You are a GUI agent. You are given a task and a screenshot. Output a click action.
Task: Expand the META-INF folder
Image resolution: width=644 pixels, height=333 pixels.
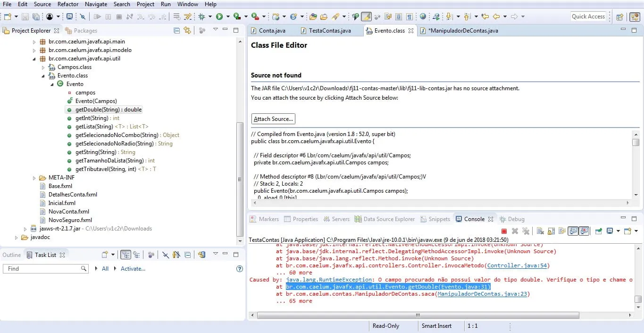[34, 178]
